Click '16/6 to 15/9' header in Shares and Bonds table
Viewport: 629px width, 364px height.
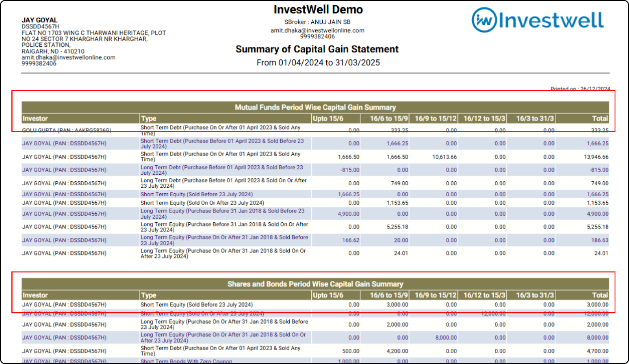coord(385,295)
